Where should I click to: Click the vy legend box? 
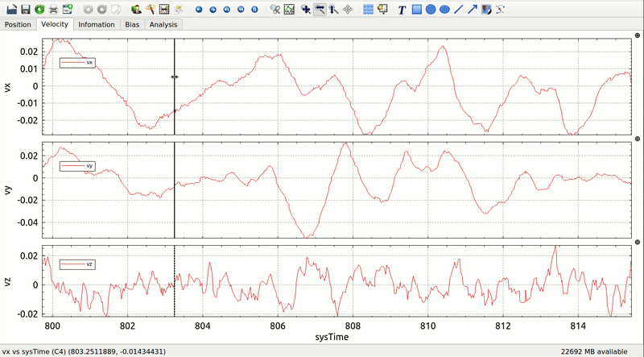pyautogui.click(x=76, y=165)
